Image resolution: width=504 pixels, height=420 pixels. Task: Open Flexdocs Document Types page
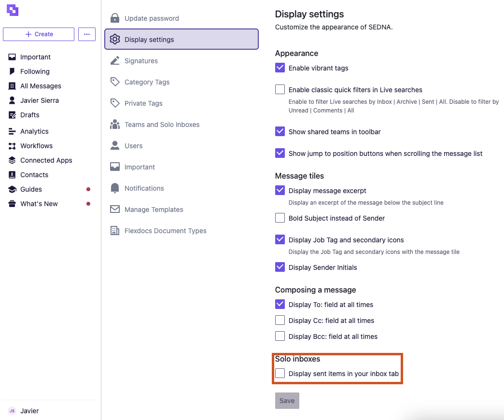[x=182, y=230]
